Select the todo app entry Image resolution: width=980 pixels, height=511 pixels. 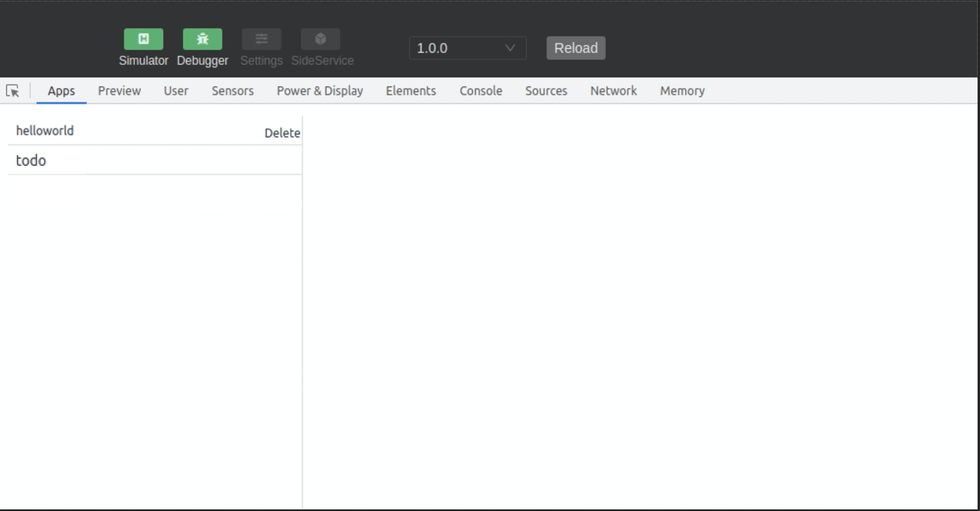point(31,160)
